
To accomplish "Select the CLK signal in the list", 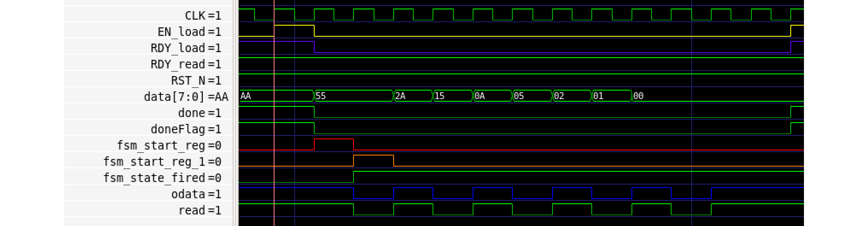I will (203, 15).
